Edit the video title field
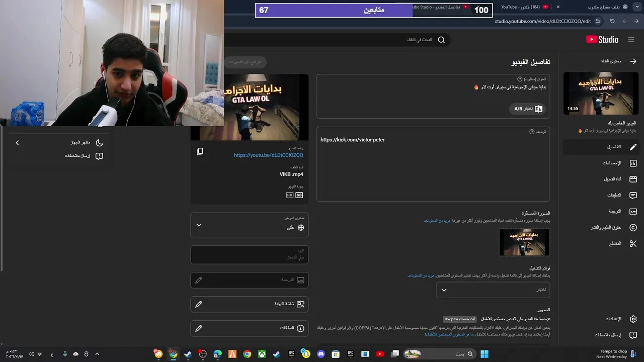The image size is (644, 362). pos(433,87)
